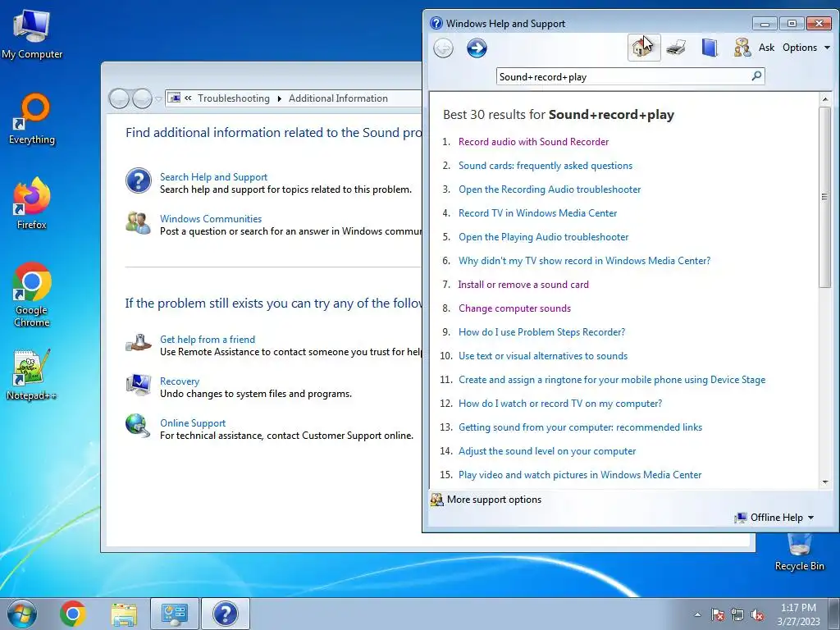Open the Options dropdown menu
Screen dimensions: 840x630
(x=806, y=47)
